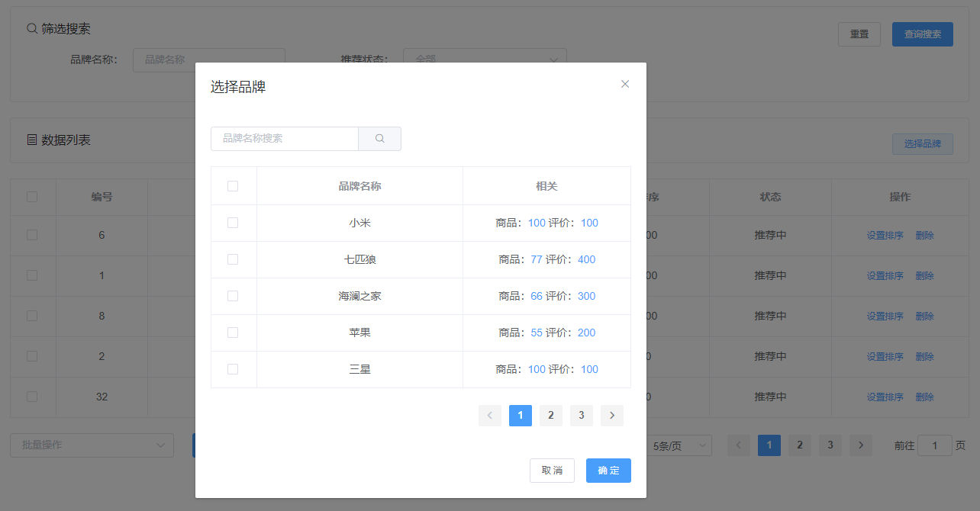Click 苹果 brand name cell
This screenshot has height=511, width=980.
(359, 333)
